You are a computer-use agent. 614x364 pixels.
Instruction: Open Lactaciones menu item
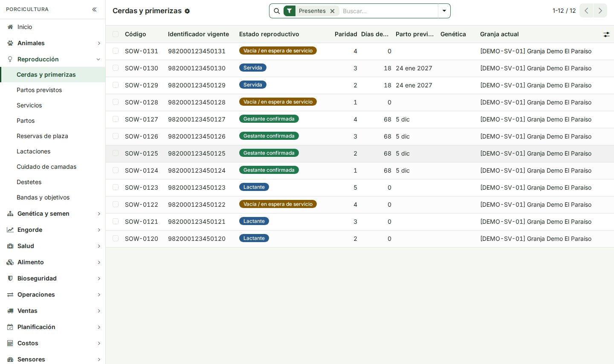(x=53, y=151)
